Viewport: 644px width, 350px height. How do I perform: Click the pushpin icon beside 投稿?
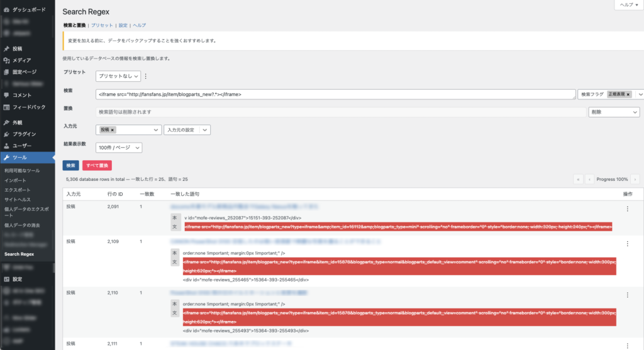tap(6, 48)
